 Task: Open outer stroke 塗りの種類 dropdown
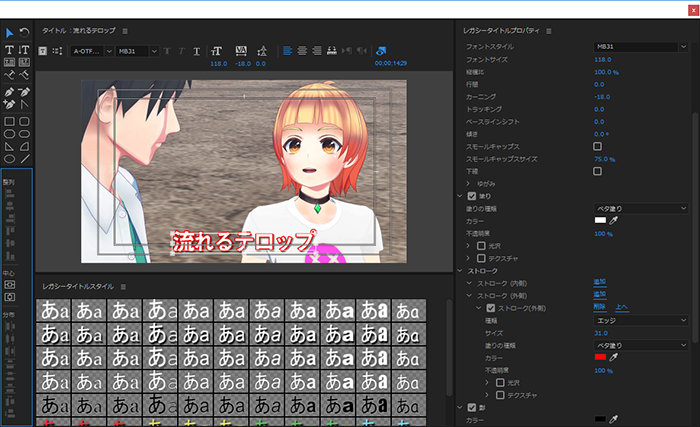640,345
